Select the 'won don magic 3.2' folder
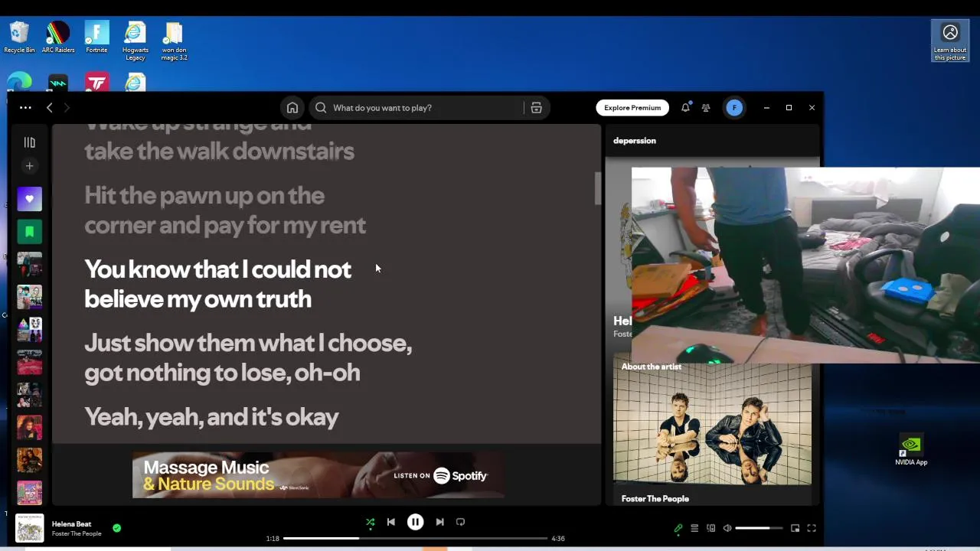This screenshot has height=551, width=980. [174, 41]
